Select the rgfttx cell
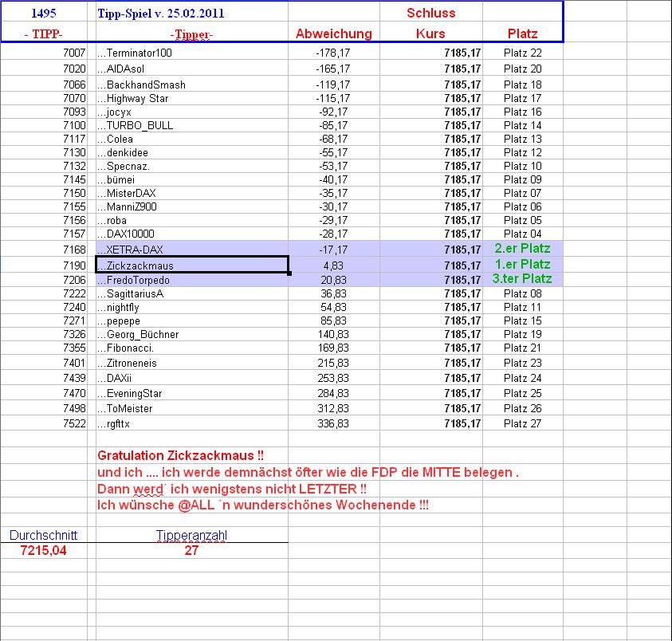This screenshot has width=672, height=641. tap(191, 423)
